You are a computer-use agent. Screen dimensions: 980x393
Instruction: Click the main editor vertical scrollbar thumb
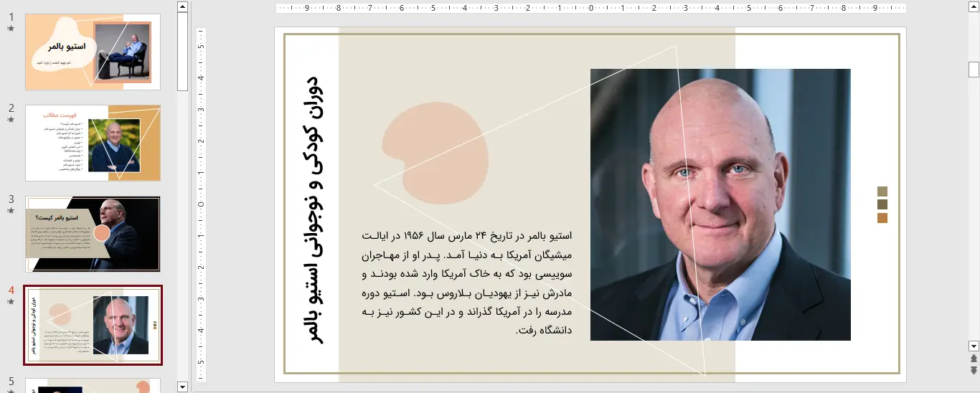click(x=974, y=70)
